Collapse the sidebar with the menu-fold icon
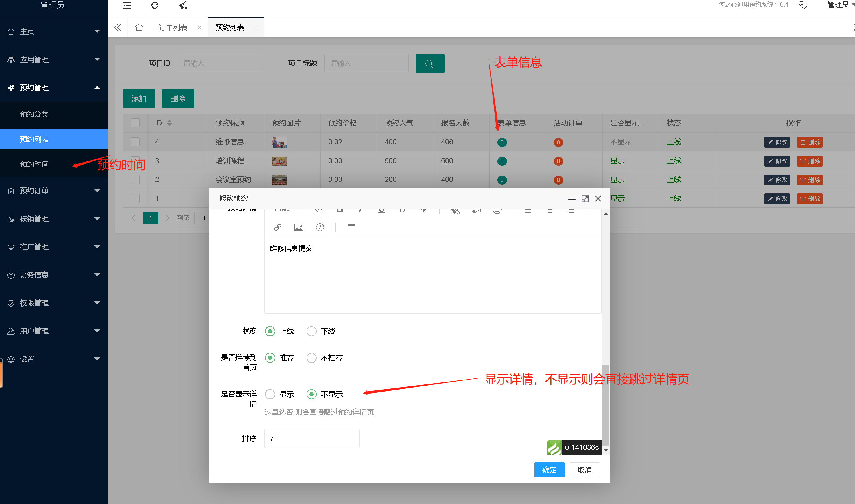 pyautogui.click(x=127, y=5)
